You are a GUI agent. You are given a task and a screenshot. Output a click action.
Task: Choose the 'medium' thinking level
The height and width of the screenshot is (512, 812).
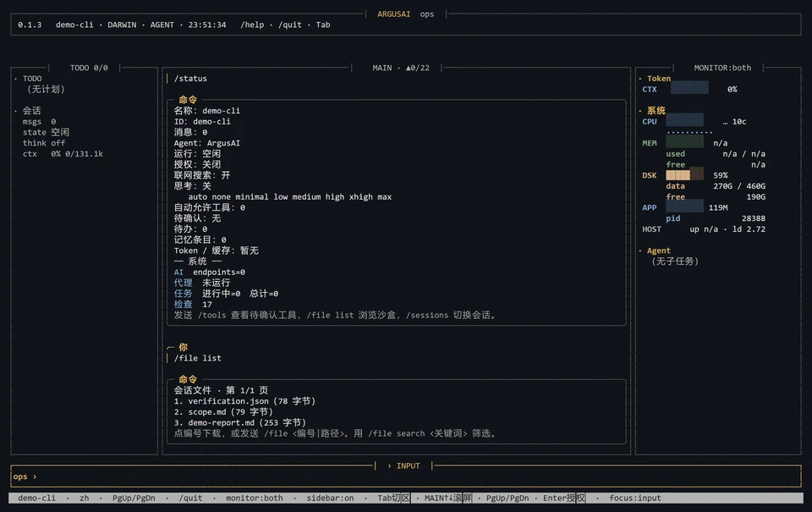click(306, 197)
